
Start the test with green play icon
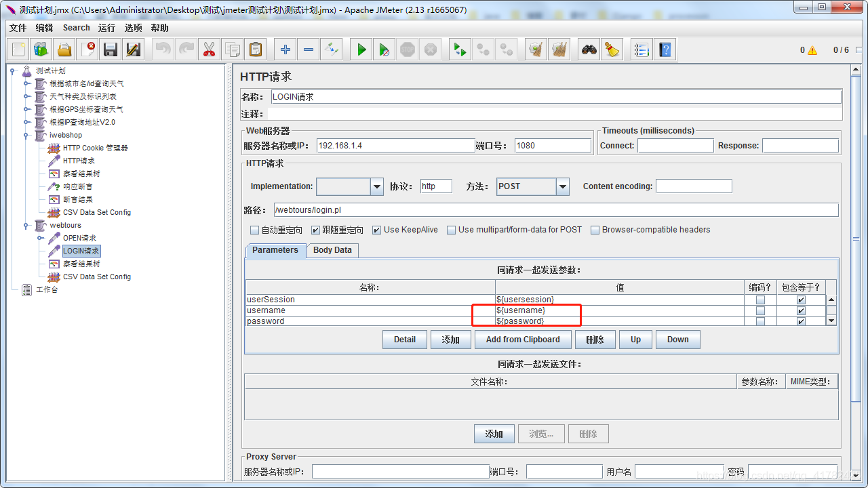point(361,49)
